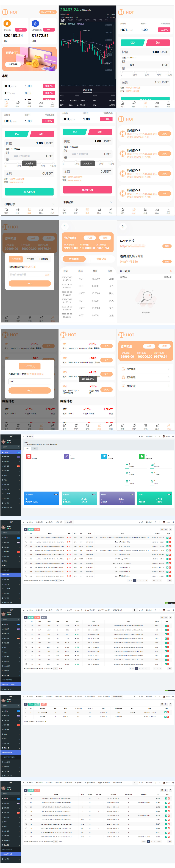
Task: Click the 质押挖矿v3 coin icon
Action: (123, 173)
